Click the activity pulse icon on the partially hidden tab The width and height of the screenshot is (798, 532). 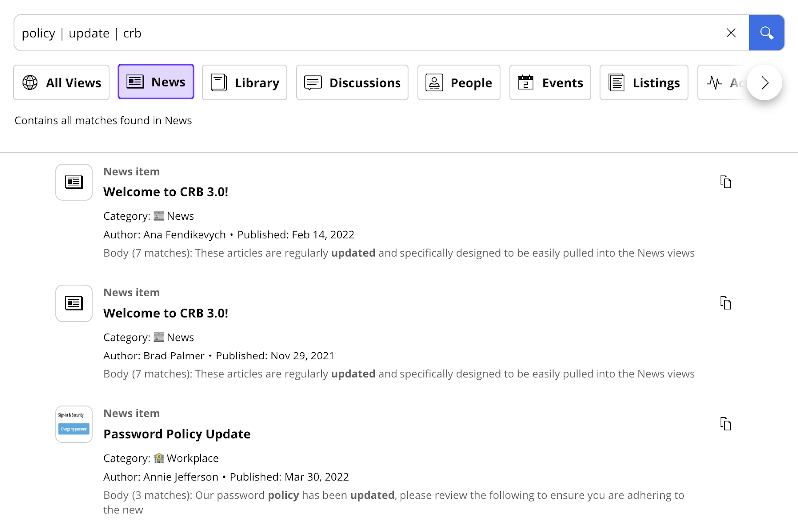(x=714, y=83)
